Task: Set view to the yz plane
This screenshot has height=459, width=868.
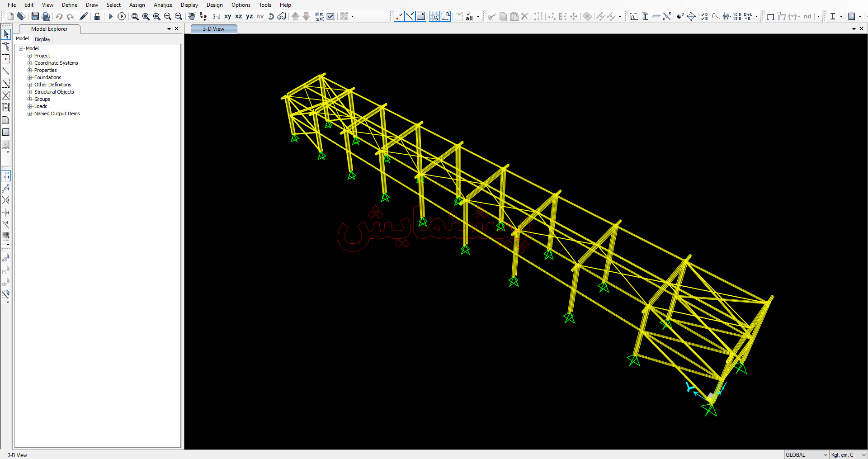Action: (250, 16)
